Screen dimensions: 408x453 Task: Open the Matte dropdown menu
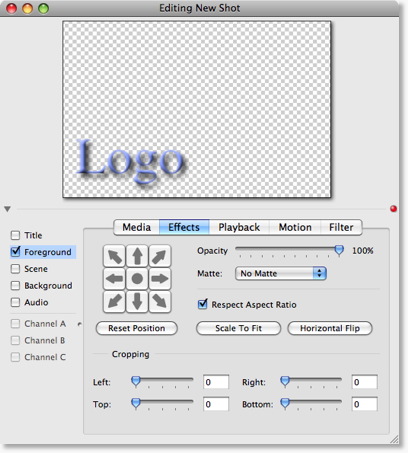click(x=281, y=273)
